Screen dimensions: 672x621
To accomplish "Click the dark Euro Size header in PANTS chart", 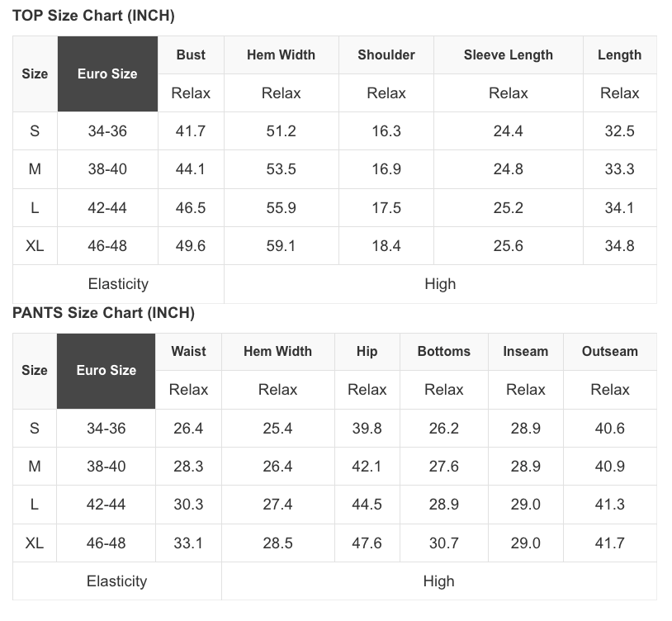I will coord(106,371).
